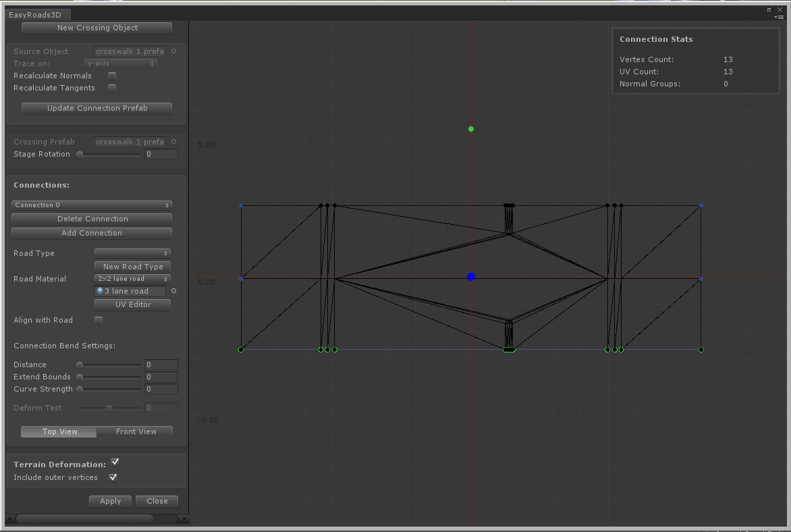Open the Connection 0 dropdown
The height and width of the screenshot is (532, 791).
(x=92, y=205)
